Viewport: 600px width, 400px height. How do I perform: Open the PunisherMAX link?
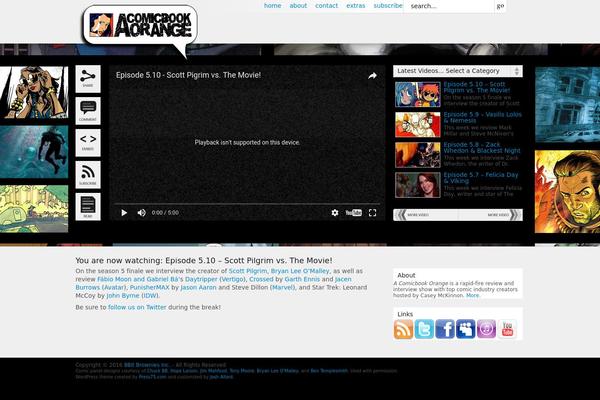point(149,287)
